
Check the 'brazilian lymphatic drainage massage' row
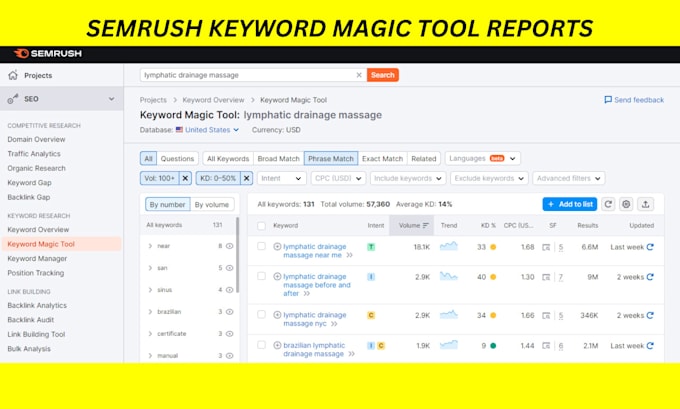(x=262, y=345)
